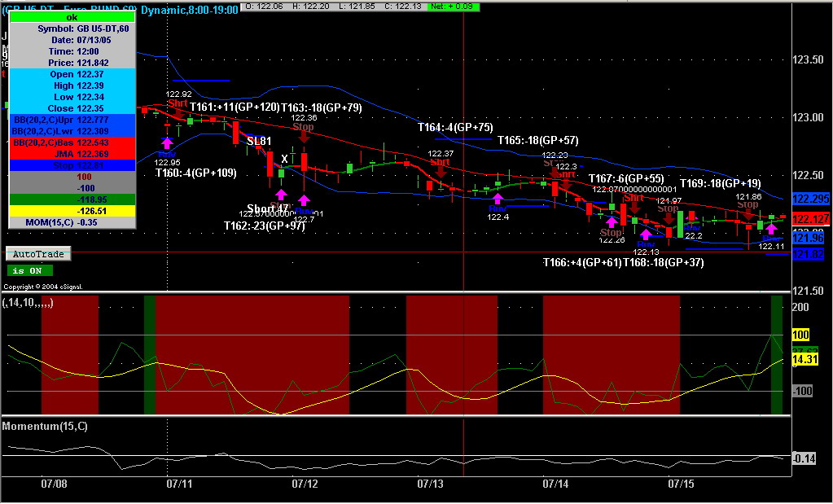Click the magenta Buy arrow above 122.11
Image resolution: width=833 pixels, height=504 pixels.
click(770, 229)
